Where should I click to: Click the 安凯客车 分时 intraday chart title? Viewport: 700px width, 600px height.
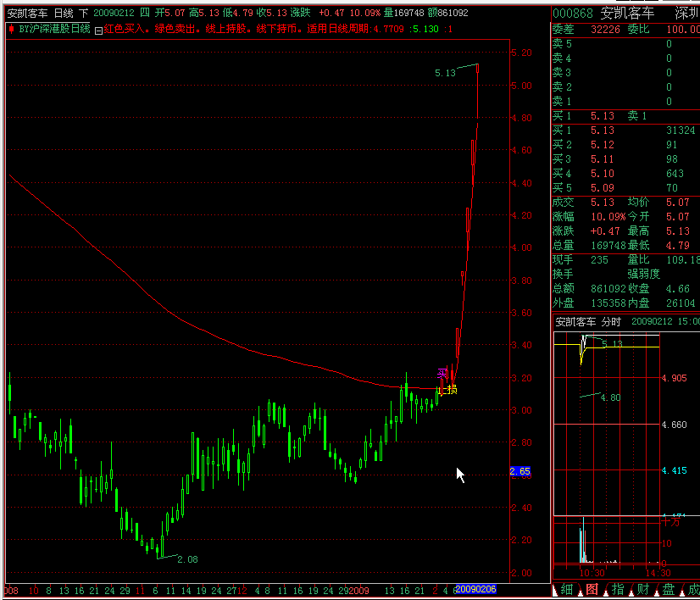click(588, 322)
